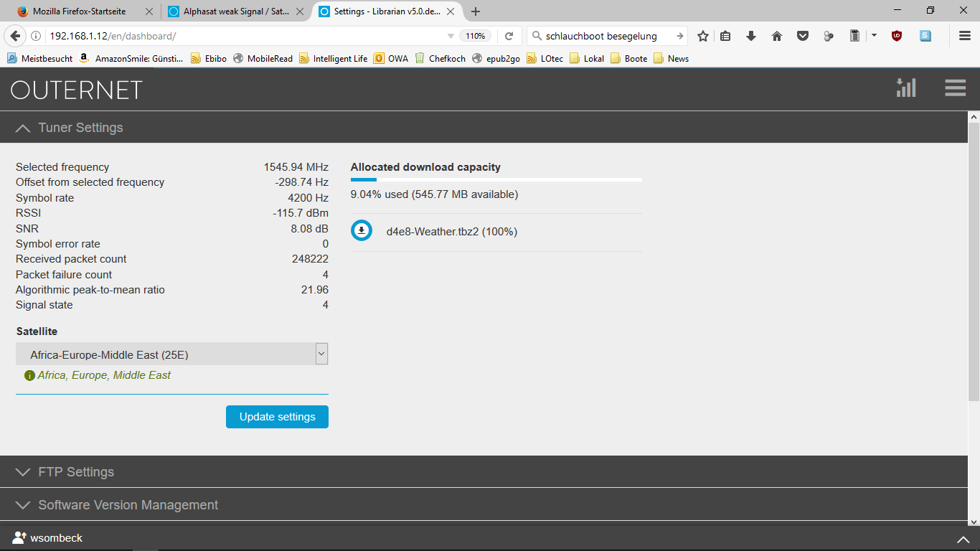Expand Software Version Management section
Viewport: 980px width, 551px height.
coord(484,505)
